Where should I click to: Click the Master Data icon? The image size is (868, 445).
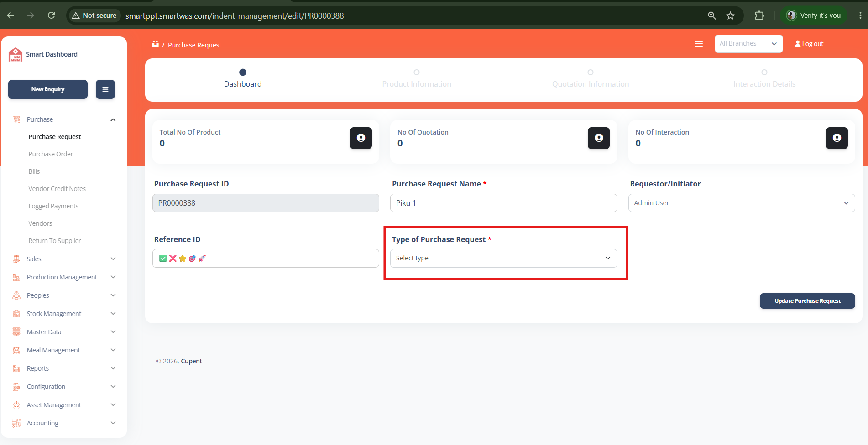click(x=16, y=332)
